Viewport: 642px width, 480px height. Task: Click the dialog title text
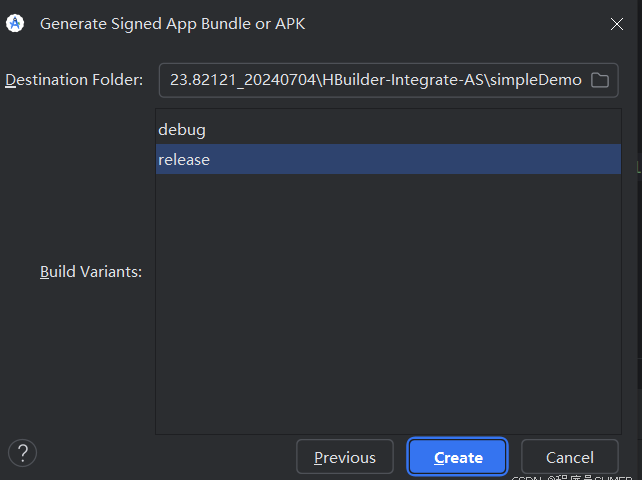coord(172,23)
